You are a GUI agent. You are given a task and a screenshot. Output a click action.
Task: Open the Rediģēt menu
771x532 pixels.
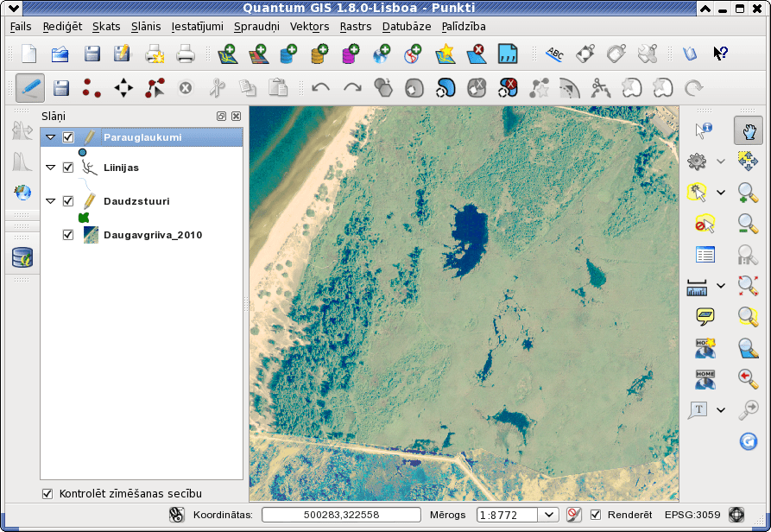[62, 27]
